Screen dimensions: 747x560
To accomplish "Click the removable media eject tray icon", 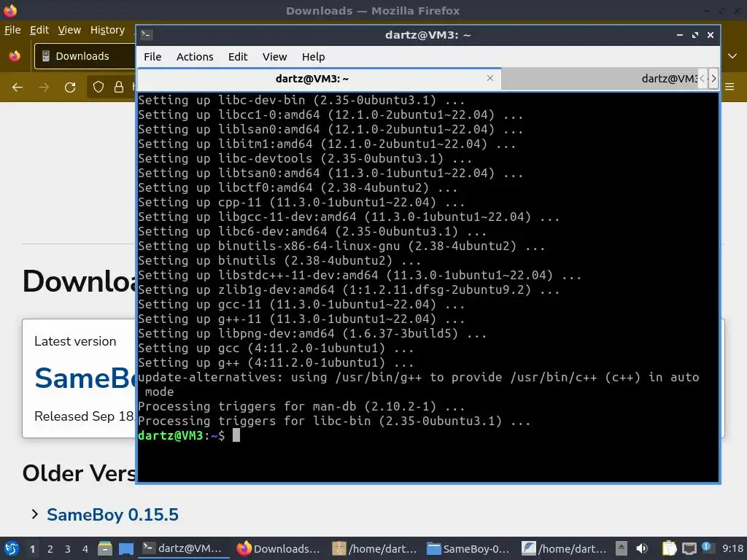I will point(622,548).
